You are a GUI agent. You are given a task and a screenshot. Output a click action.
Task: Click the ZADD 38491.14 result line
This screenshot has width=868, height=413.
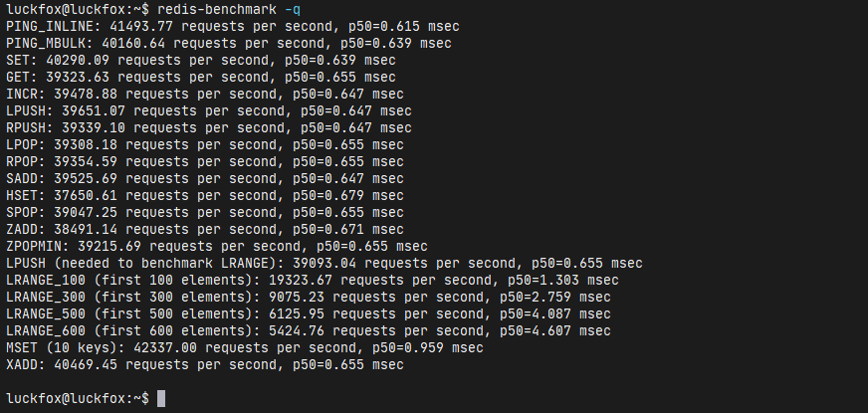205,229
